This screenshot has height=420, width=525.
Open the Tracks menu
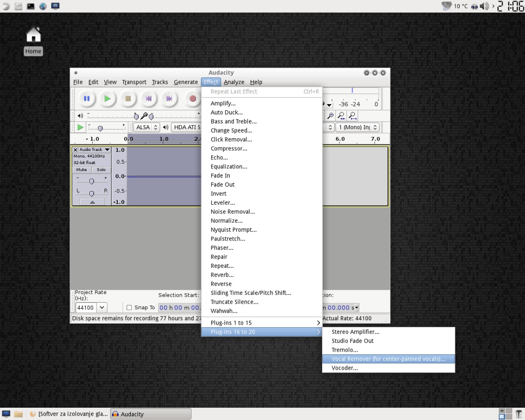pyautogui.click(x=160, y=82)
